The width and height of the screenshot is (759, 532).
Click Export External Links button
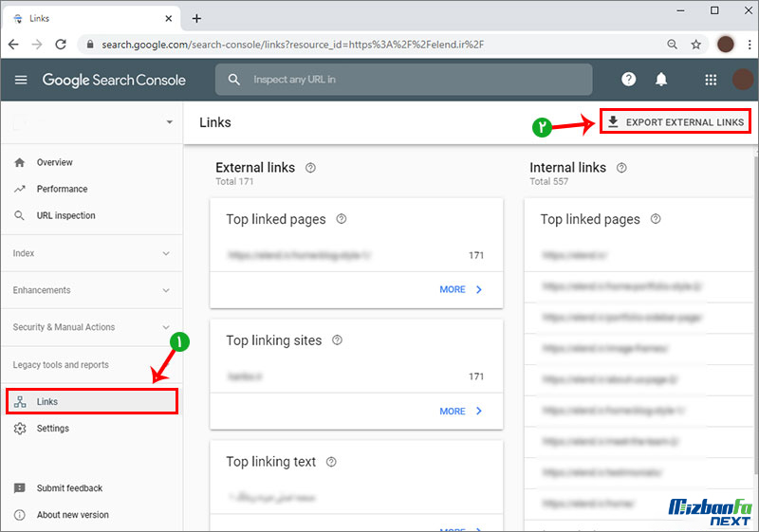coord(676,122)
